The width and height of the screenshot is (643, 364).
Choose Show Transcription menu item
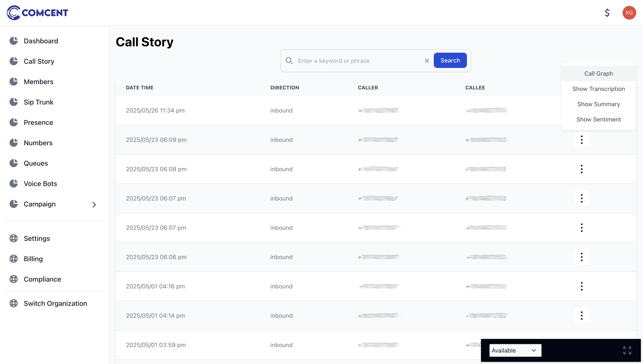[x=598, y=89]
